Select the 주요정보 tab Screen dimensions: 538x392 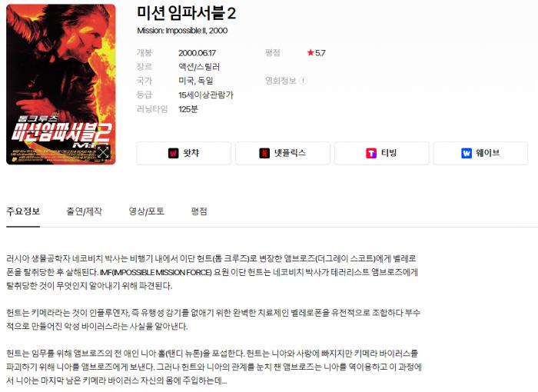pyautogui.click(x=23, y=211)
